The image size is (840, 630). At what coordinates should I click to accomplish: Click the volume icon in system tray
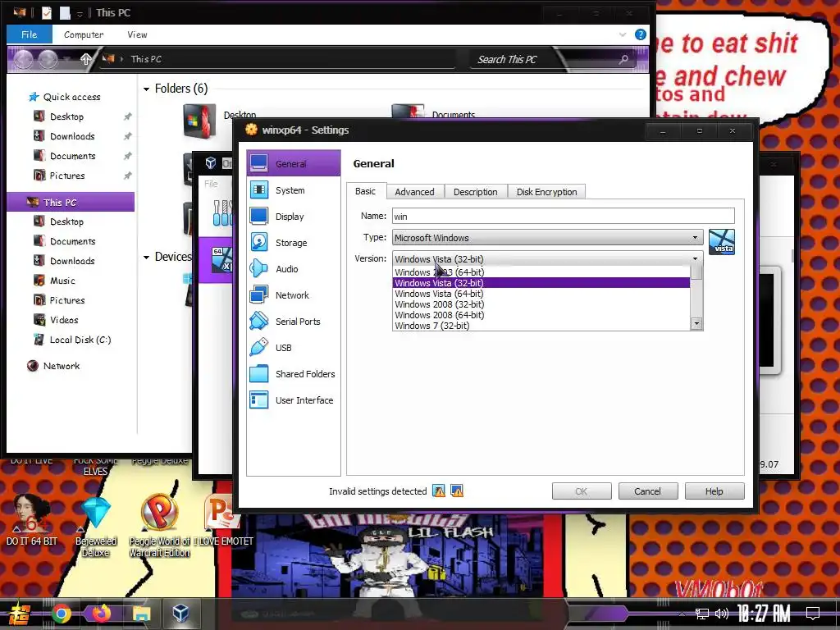coord(722,614)
